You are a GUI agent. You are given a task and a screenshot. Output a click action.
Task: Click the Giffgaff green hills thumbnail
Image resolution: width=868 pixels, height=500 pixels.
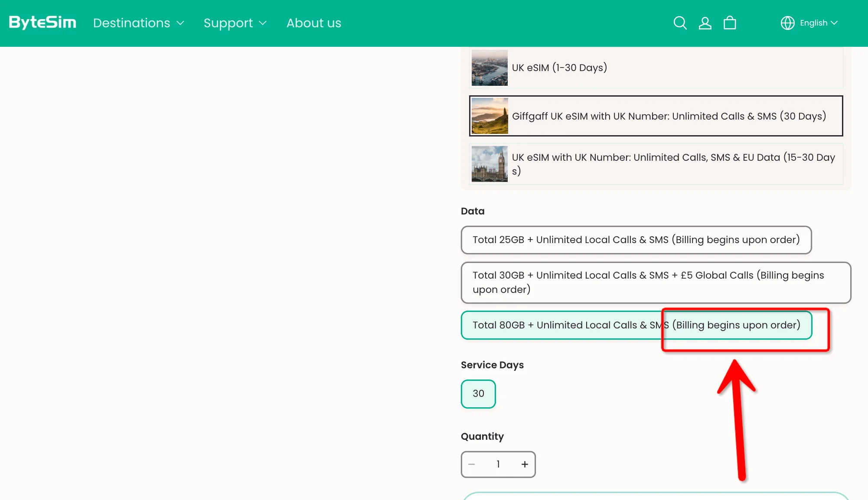pyautogui.click(x=489, y=116)
